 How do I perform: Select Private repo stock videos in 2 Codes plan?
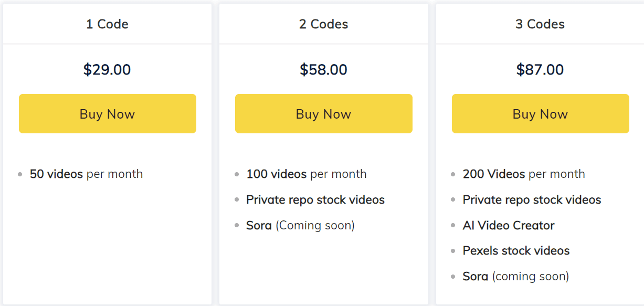(315, 199)
